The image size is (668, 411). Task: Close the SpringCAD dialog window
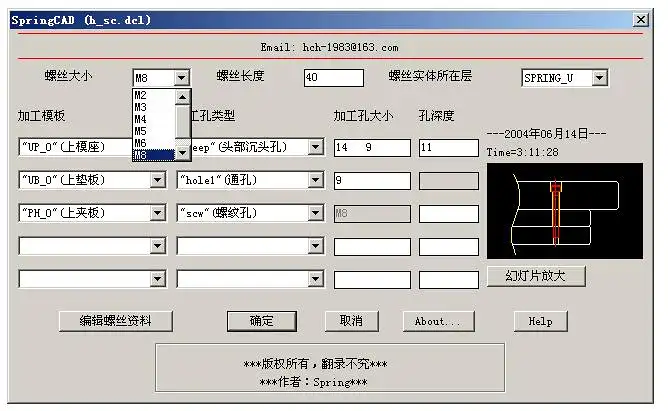(x=641, y=20)
